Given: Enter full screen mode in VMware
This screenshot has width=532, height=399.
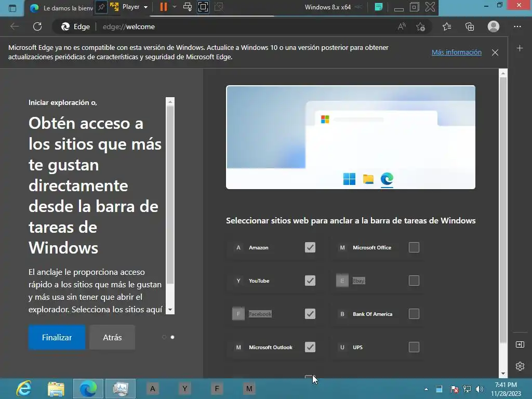Looking at the screenshot, I should (x=203, y=7).
